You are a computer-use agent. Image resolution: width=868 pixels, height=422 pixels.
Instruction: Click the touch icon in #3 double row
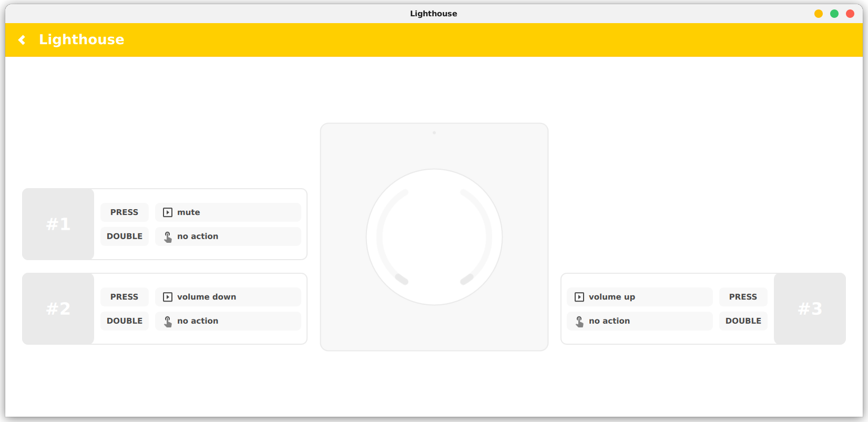point(579,321)
